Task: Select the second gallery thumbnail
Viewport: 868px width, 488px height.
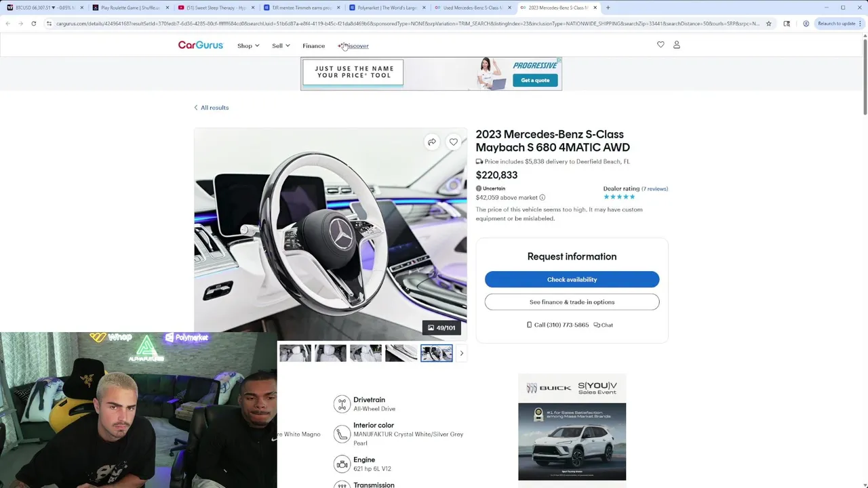Action: click(330, 353)
